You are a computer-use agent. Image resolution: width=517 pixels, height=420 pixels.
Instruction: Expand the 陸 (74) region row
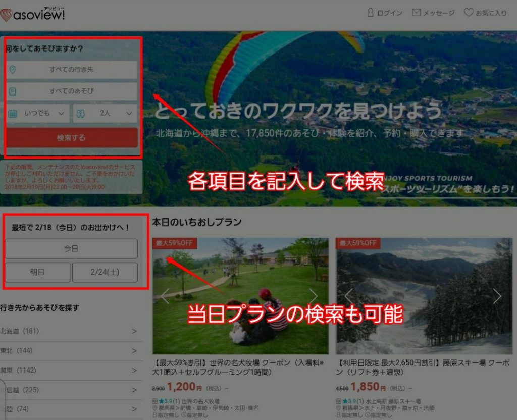[x=71, y=409]
